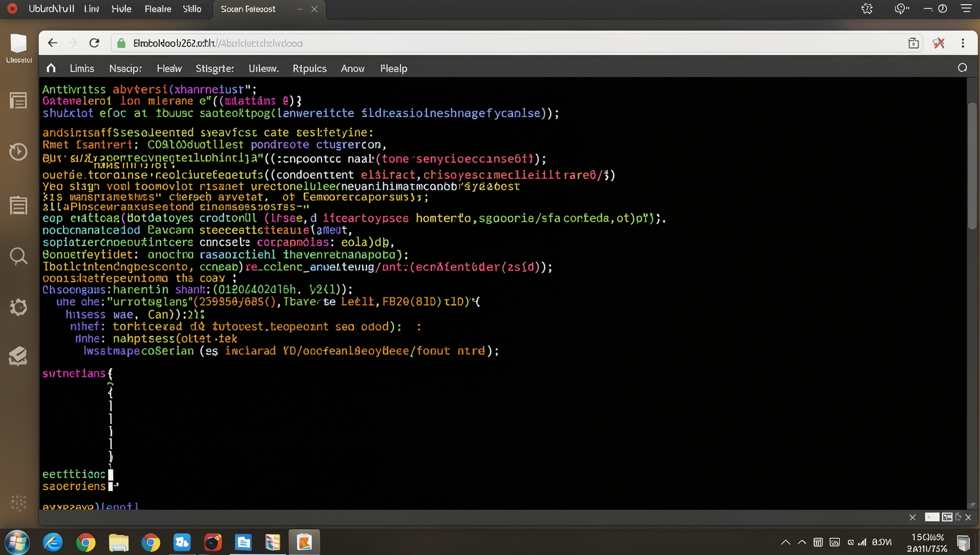
Task: Close the Socan Feiesost tab
Action: (314, 9)
